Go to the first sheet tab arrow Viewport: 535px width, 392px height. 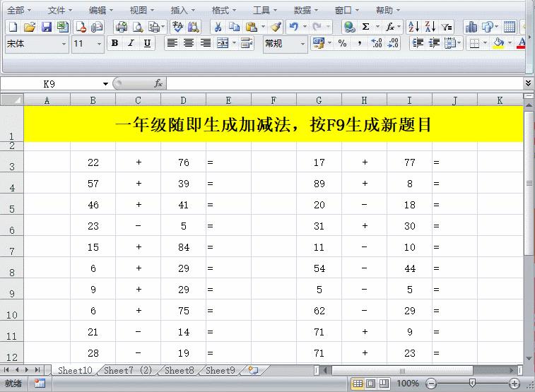pyautogui.click(x=6, y=370)
